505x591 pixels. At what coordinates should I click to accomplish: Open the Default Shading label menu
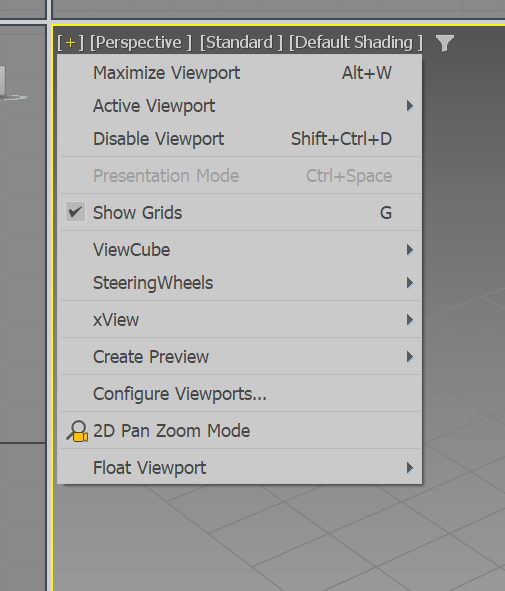356,43
